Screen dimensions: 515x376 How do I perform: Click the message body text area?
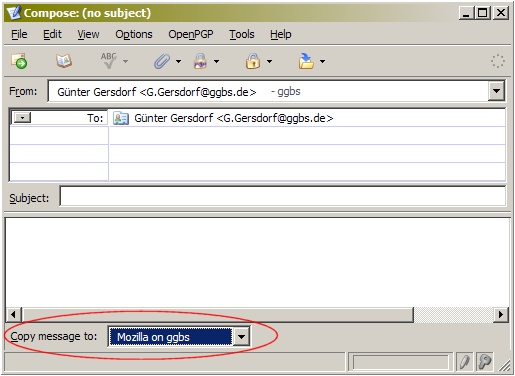click(x=257, y=263)
